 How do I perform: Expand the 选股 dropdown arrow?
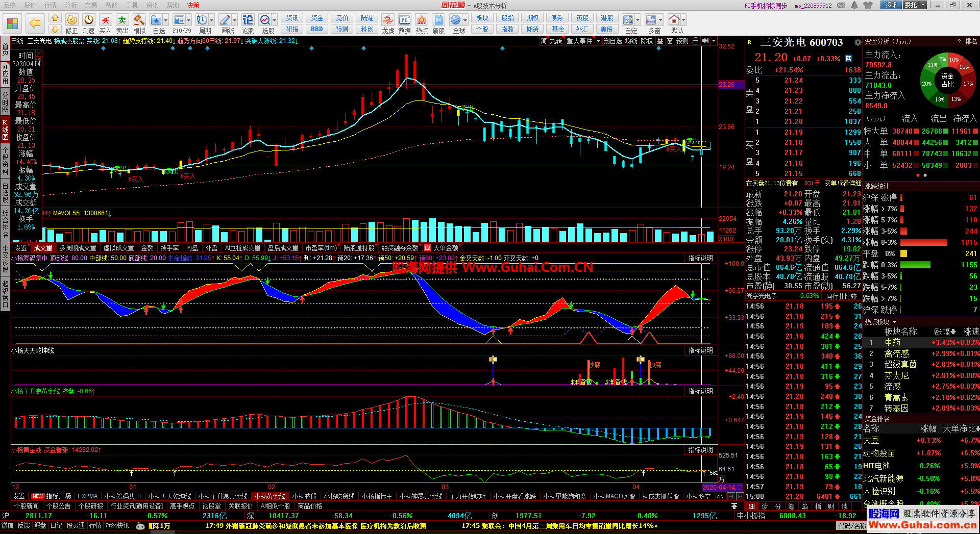point(275,20)
